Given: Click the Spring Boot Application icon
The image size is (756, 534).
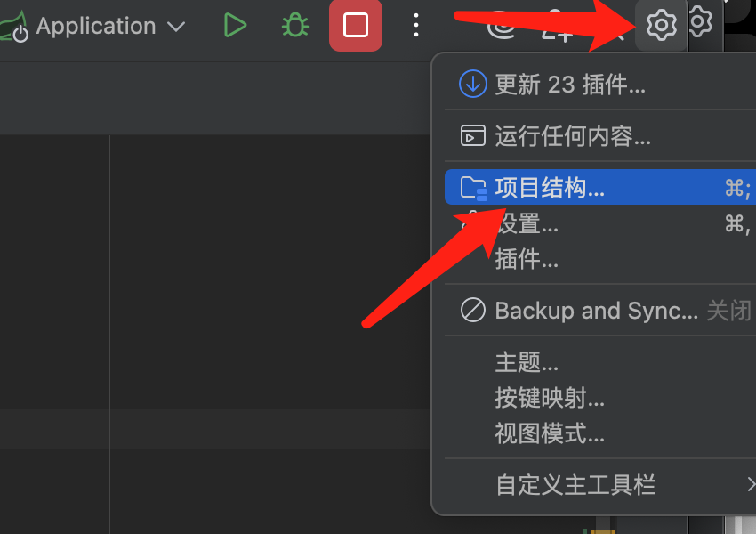Looking at the screenshot, I should (14, 27).
